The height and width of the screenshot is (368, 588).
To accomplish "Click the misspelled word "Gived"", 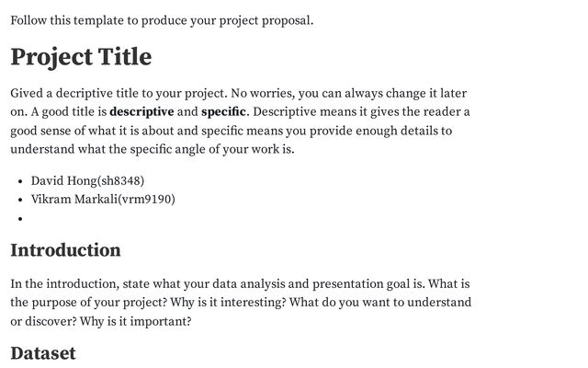I will 28,94.
